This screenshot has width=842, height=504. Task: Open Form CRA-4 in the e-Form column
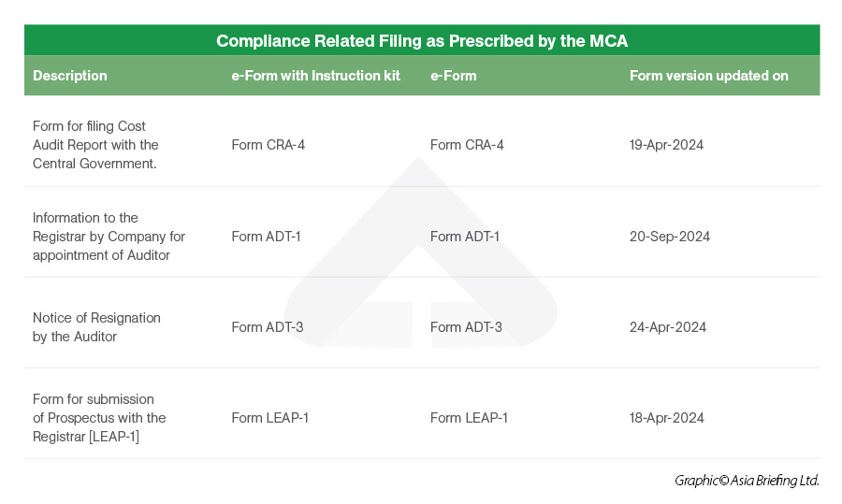coord(467,145)
